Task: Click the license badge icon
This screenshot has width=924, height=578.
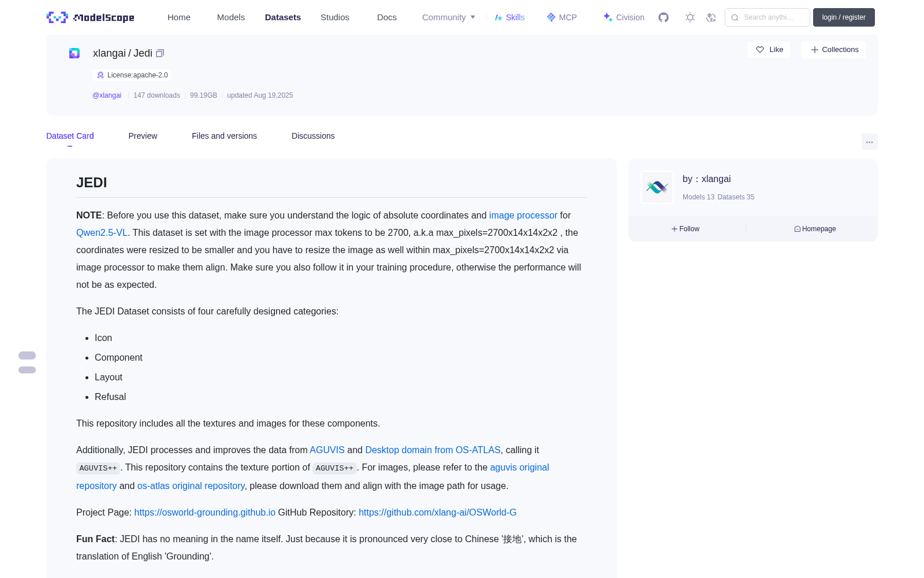Action: 100,75
